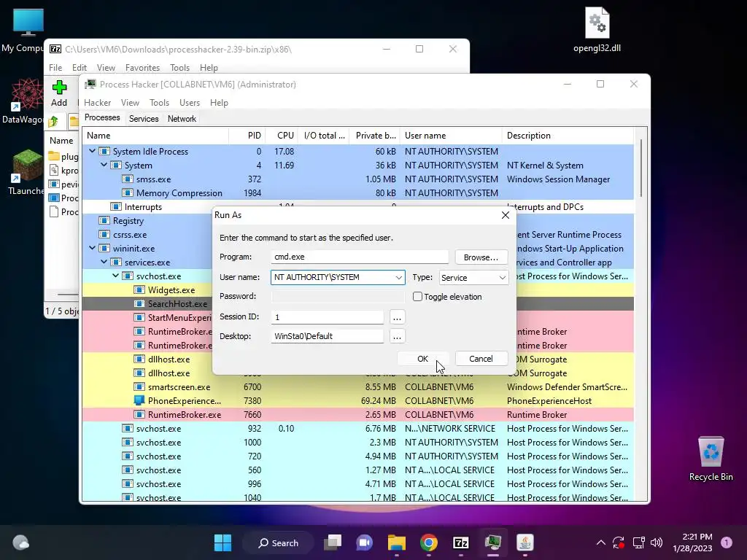747x560 pixels.
Task: Open Process Hacker's Tools menu
Action: click(159, 103)
